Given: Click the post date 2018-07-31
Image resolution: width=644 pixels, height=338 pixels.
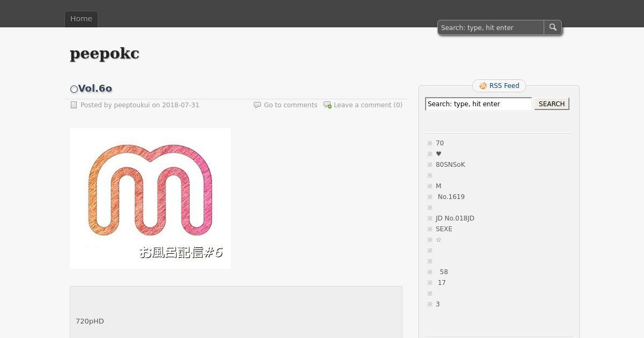Looking at the screenshot, I should pos(180,105).
